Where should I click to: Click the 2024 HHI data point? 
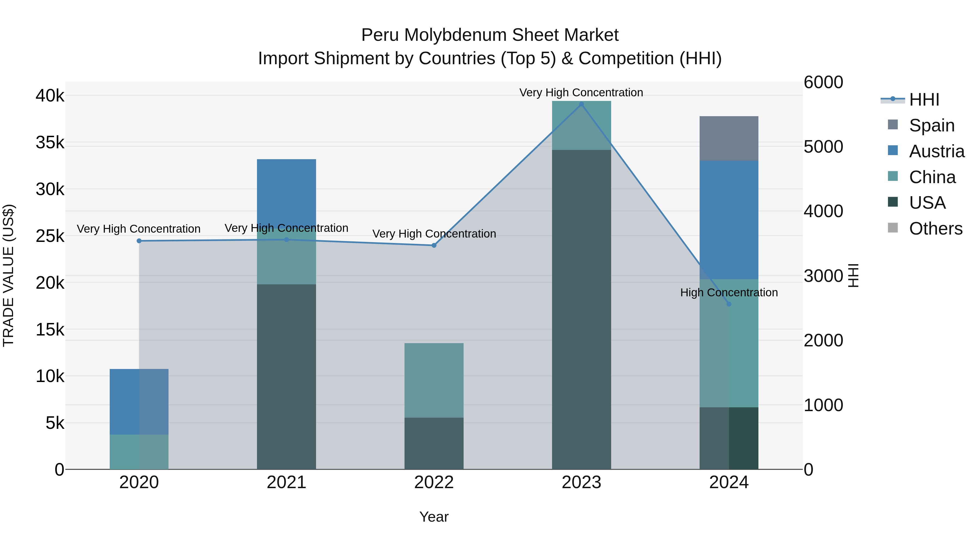(729, 304)
